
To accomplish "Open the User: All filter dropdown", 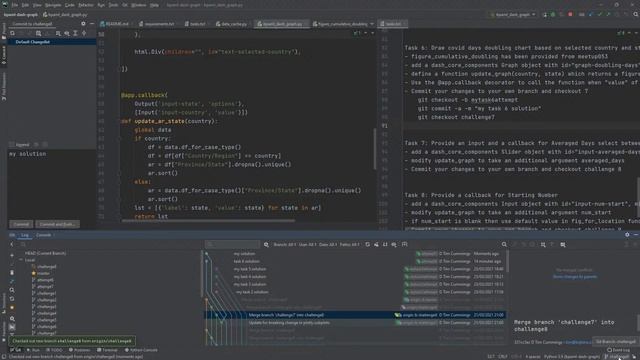I will [307, 244].
